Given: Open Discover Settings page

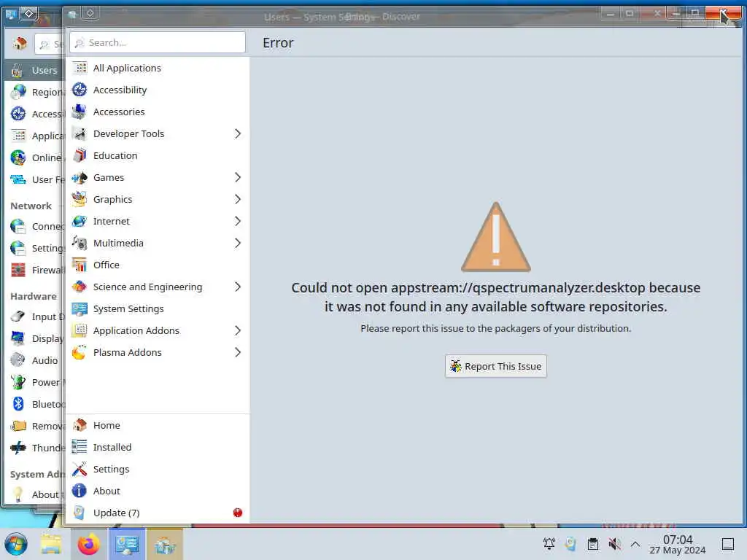Looking at the screenshot, I should [x=158, y=469].
